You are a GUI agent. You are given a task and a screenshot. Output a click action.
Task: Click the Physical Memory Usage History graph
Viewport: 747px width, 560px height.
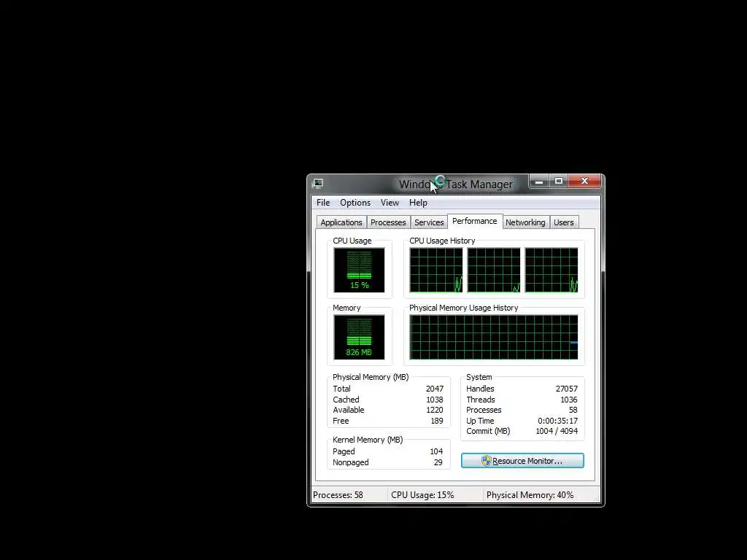click(494, 337)
